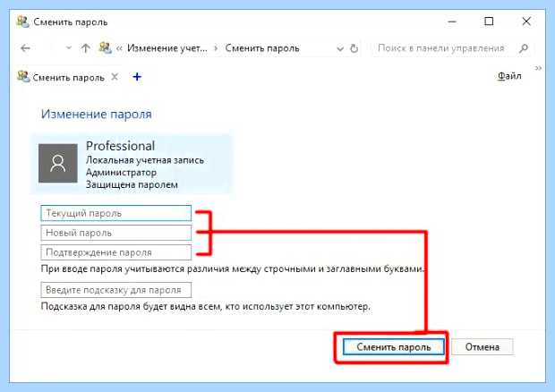Image resolution: width=555 pixels, height=392 pixels.
Task: Refresh the page with reload icon
Action: pyautogui.click(x=354, y=48)
